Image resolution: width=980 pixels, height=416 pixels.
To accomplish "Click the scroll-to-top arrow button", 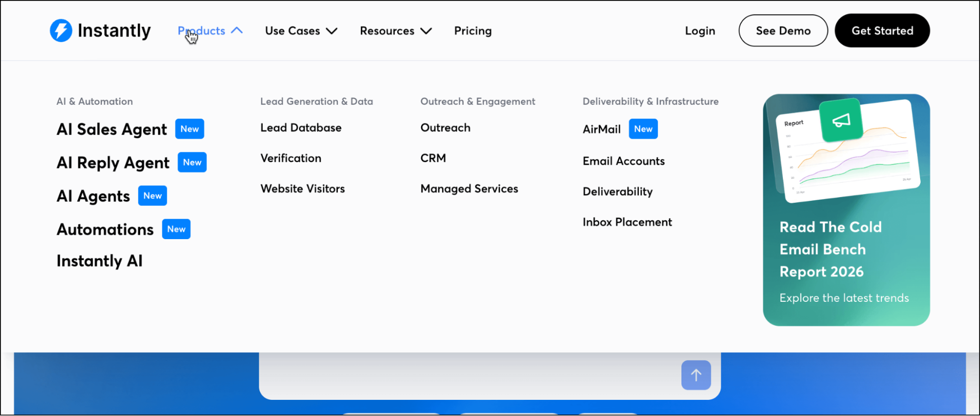I will coord(696,375).
